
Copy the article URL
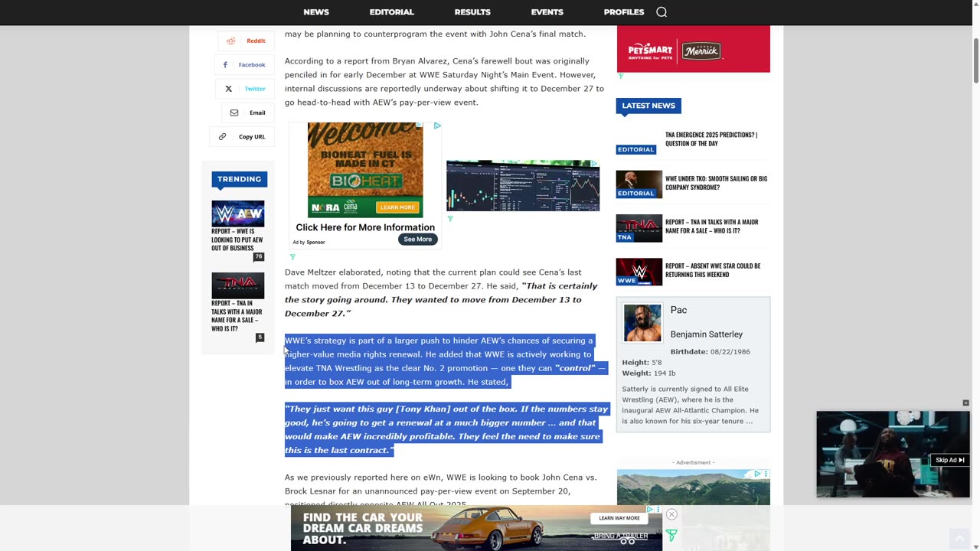tap(242, 137)
